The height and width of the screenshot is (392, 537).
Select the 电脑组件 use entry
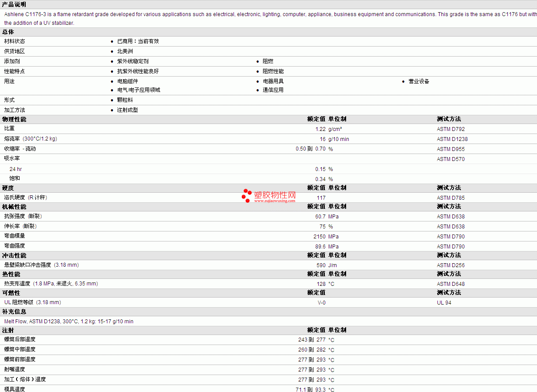[127, 81]
